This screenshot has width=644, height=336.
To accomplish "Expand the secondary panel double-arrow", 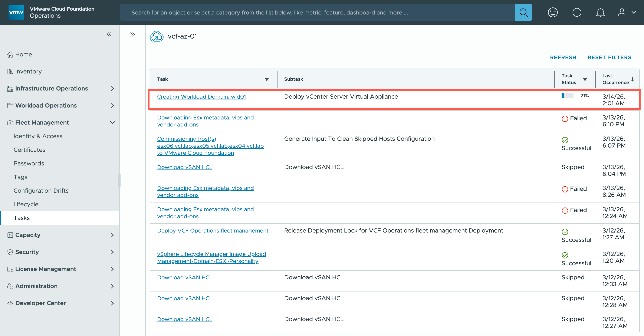I will [x=132, y=35].
